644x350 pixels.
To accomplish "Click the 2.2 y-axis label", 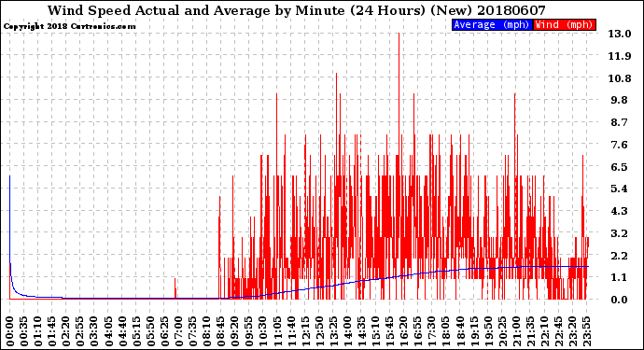I will (620, 256).
